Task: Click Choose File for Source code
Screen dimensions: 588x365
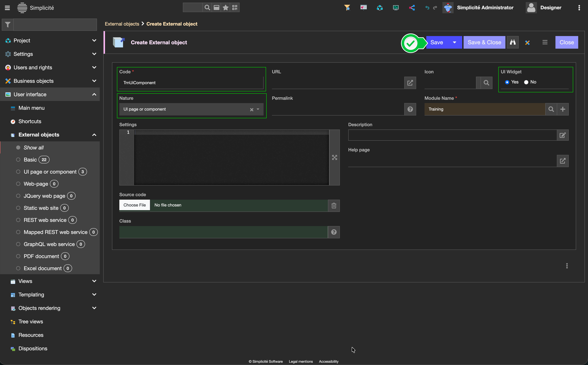Action: click(x=134, y=205)
